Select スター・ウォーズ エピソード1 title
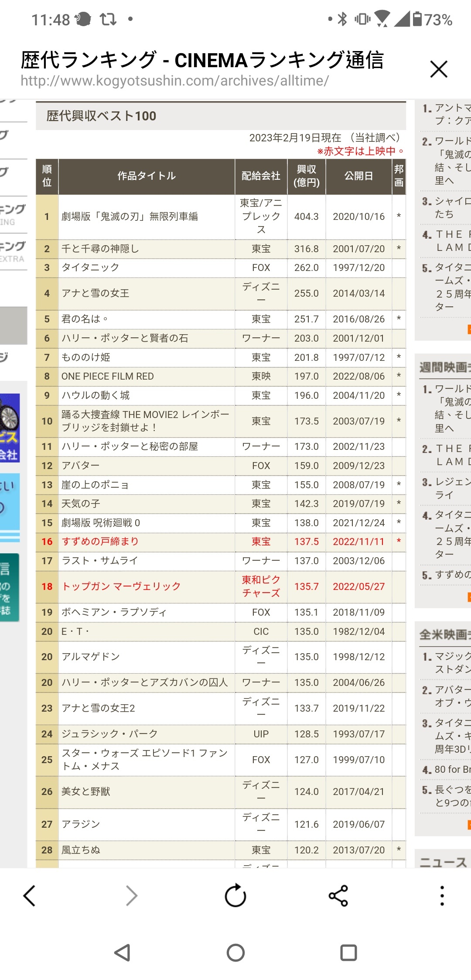471x980 pixels. [x=144, y=760]
